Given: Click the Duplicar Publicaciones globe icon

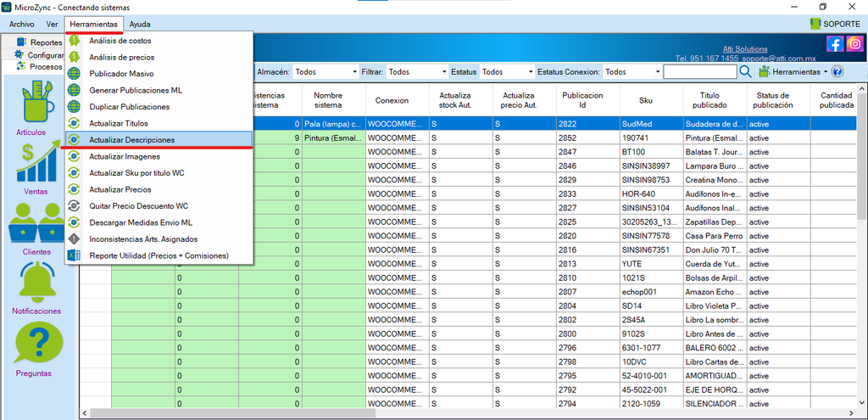Looking at the screenshot, I should point(75,106).
